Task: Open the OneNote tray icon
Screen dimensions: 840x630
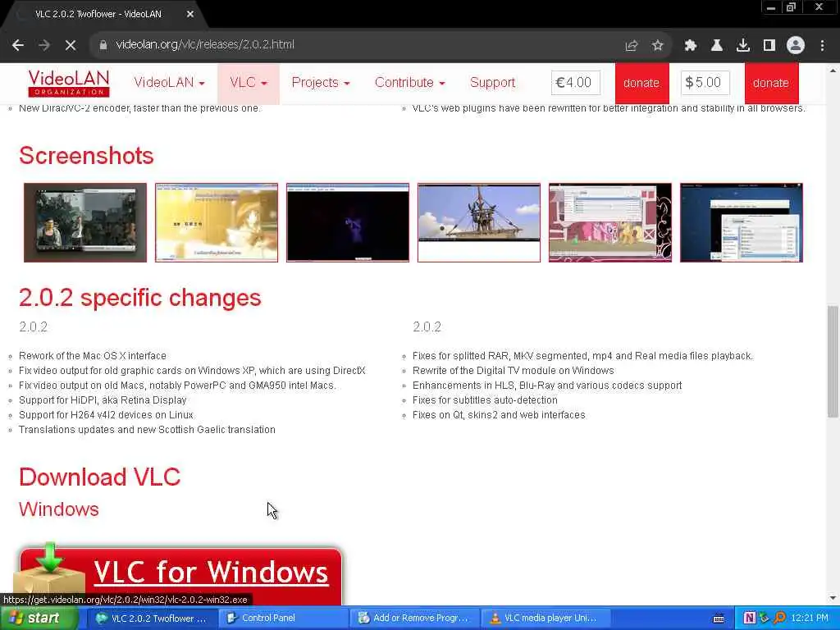Action: click(750, 618)
